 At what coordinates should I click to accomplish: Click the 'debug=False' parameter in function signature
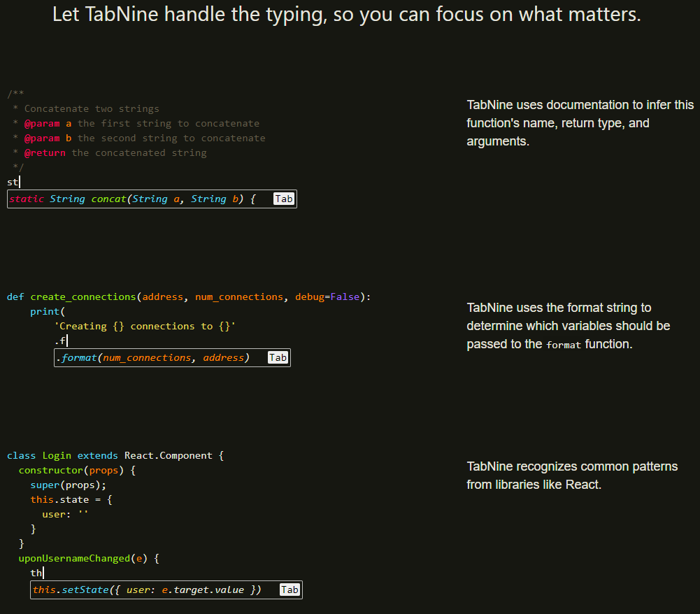(327, 297)
